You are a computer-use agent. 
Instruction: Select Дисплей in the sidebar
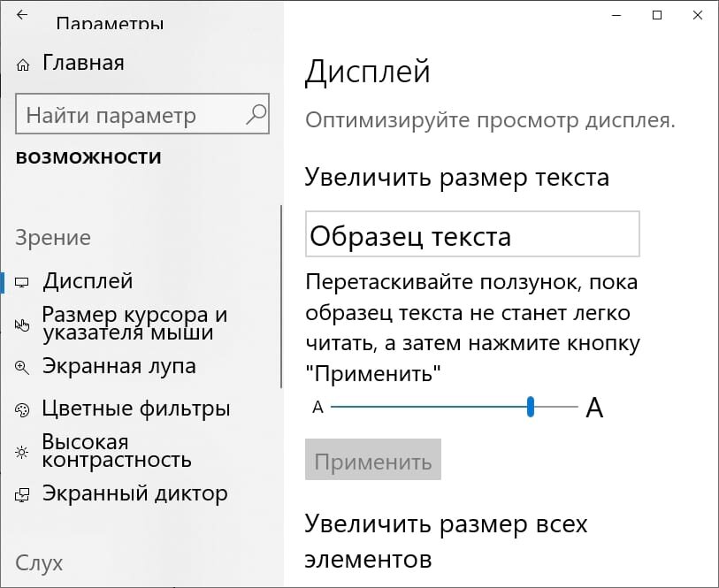pyautogui.click(x=88, y=281)
